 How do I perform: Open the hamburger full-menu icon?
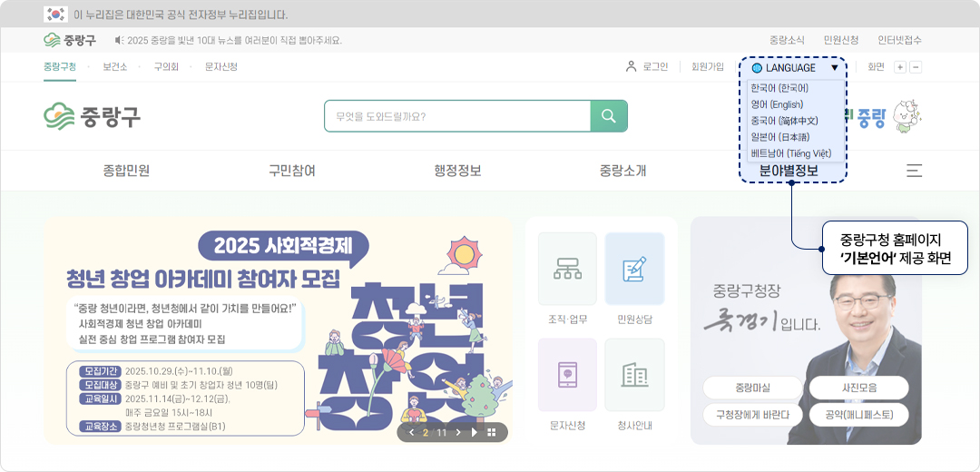pyautogui.click(x=914, y=171)
